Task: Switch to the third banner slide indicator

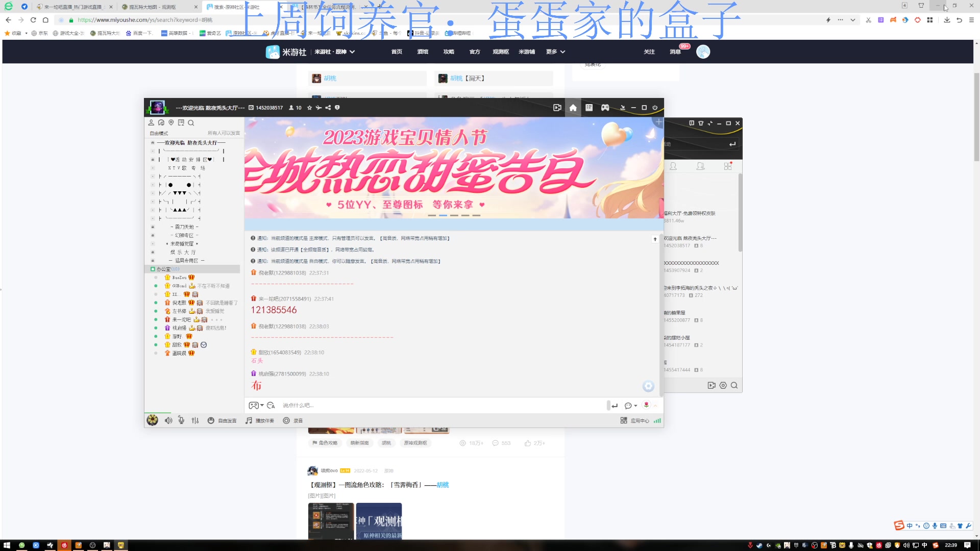Action: point(454,215)
